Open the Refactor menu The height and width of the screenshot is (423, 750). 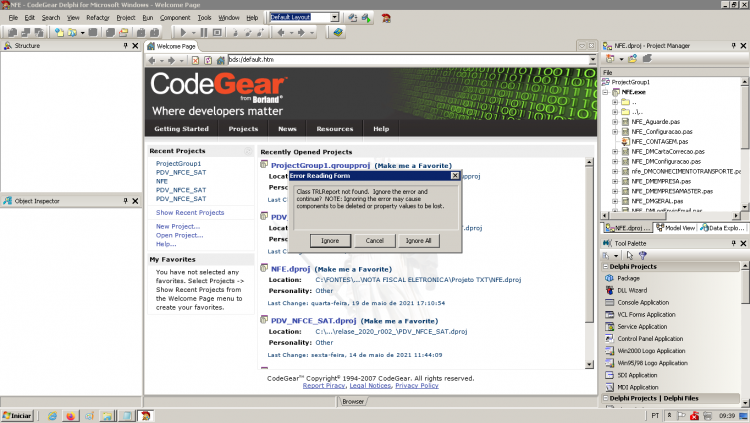coord(98,18)
